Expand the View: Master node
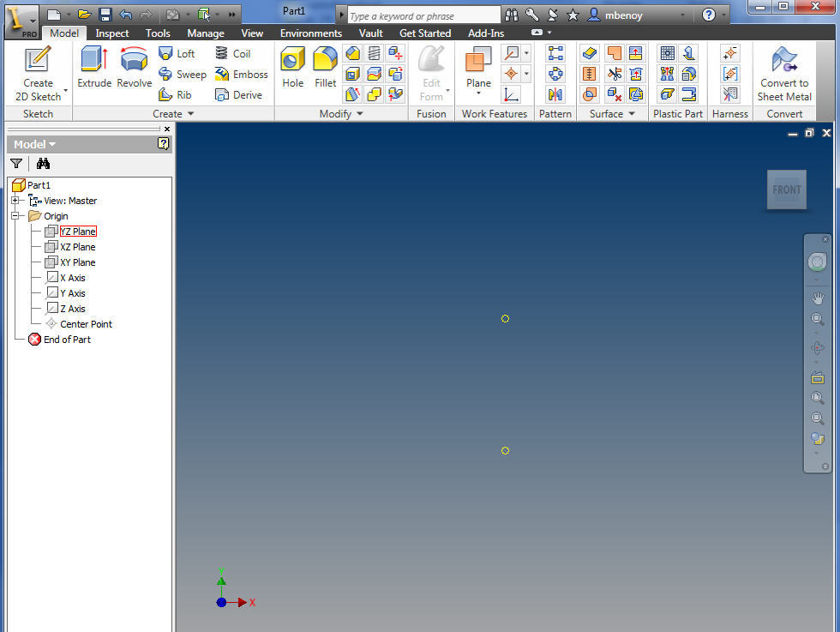 click(x=15, y=201)
